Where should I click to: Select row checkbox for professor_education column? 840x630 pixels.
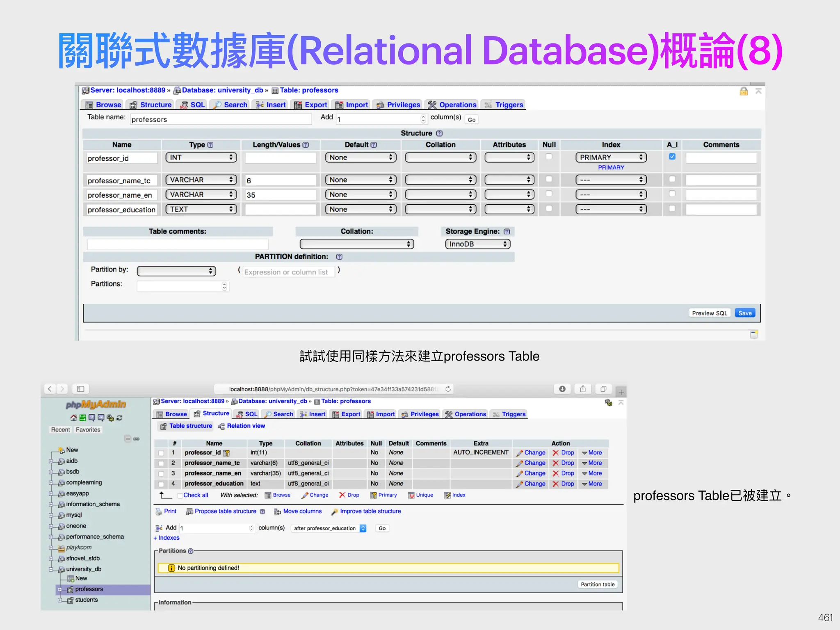click(161, 484)
